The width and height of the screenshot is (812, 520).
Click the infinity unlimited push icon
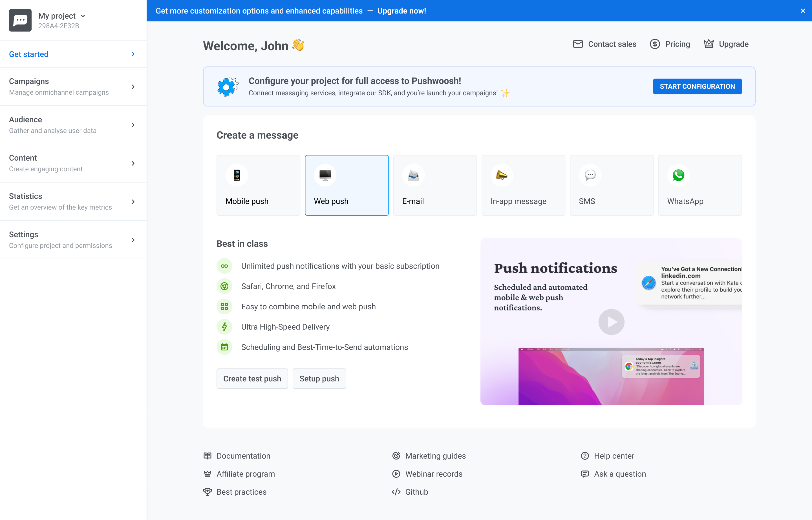224,266
